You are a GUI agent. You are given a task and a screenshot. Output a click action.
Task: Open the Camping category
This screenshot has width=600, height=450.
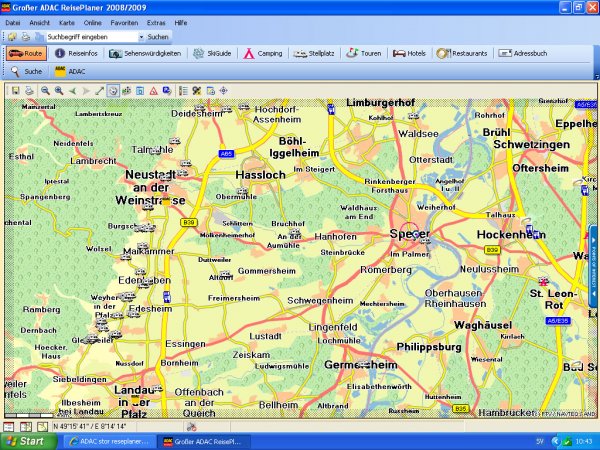[x=263, y=53]
